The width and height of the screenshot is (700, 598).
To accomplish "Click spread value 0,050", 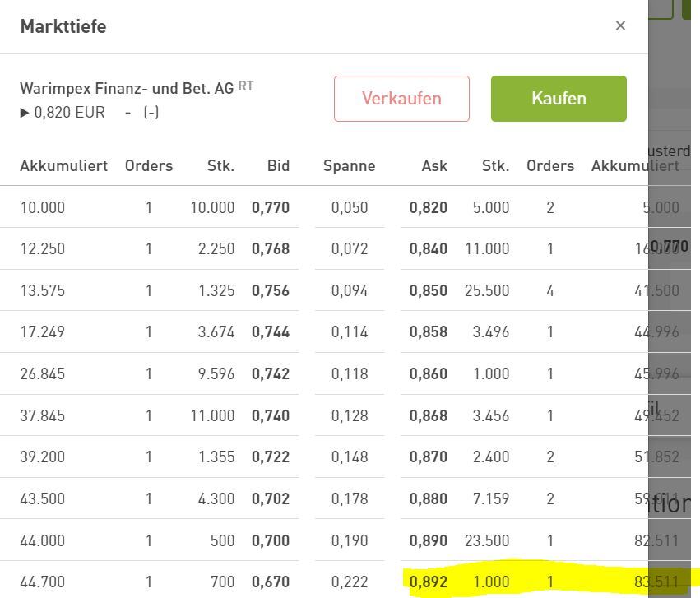I will [x=350, y=207].
